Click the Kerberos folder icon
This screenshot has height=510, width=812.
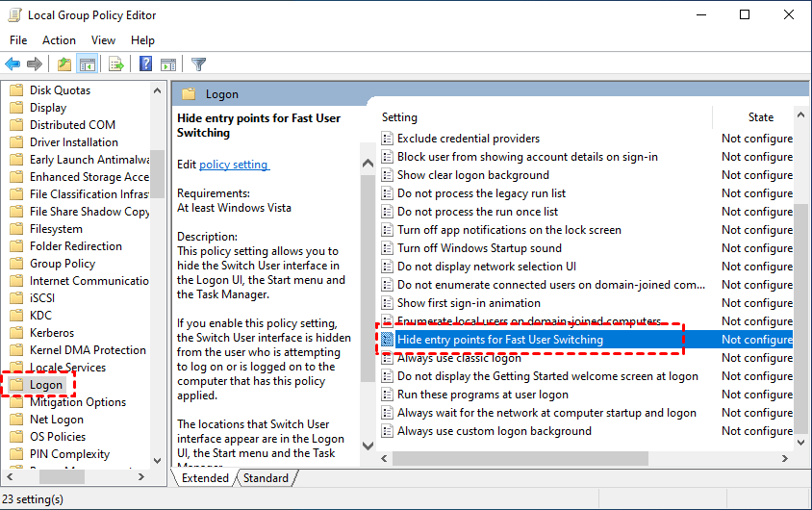(x=16, y=332)
